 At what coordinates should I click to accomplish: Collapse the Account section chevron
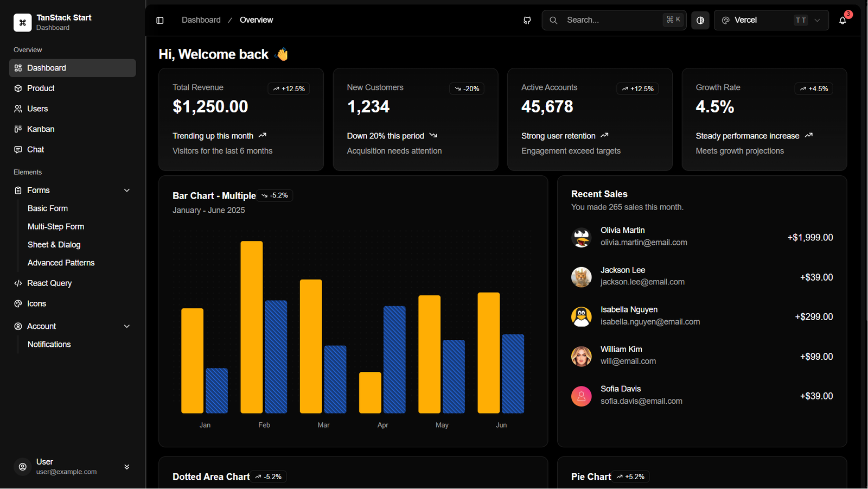[x=127, y=326]
